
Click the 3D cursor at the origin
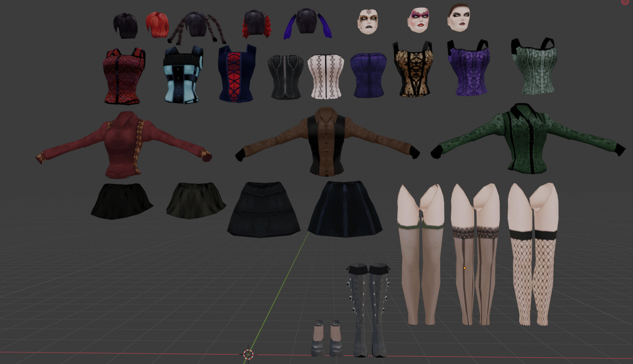248,354
